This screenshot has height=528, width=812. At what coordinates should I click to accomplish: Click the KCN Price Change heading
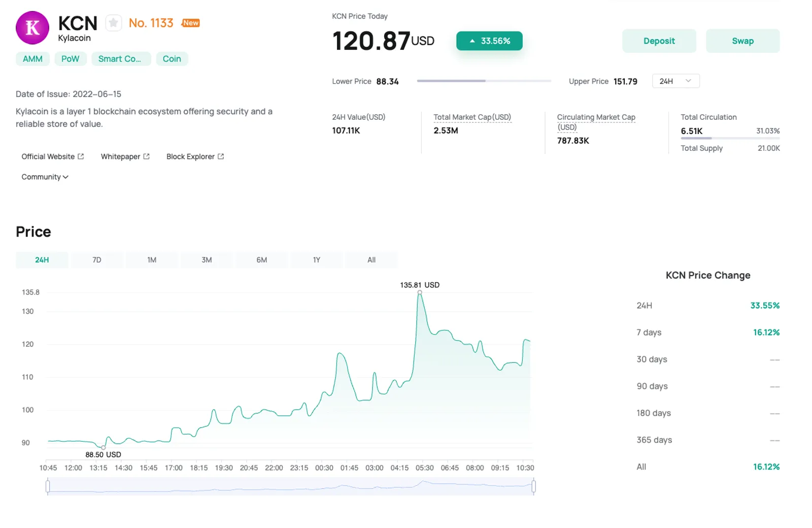[x=708, y=275]
